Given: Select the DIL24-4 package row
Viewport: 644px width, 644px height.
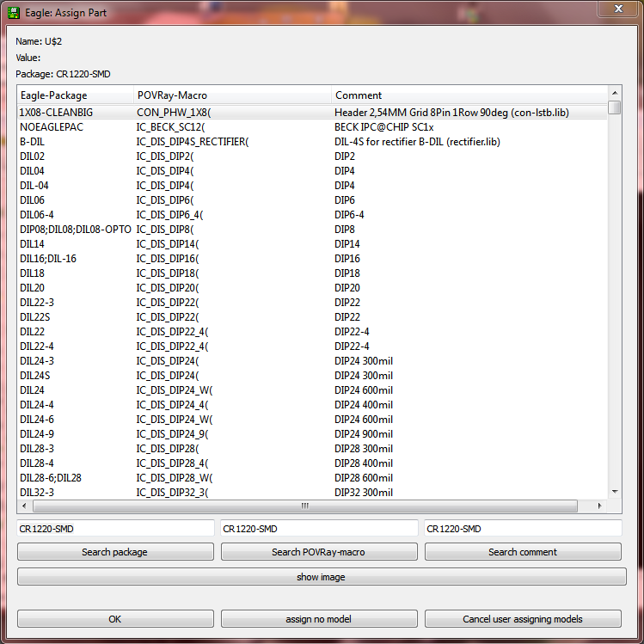Looking at the screenshot, I should 312,405.
